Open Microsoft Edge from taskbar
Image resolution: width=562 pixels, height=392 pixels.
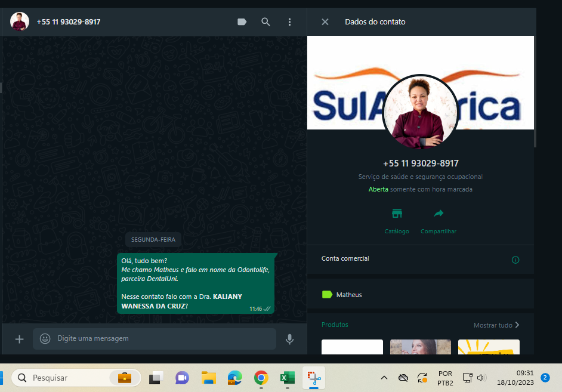click(x=235, y=378)
